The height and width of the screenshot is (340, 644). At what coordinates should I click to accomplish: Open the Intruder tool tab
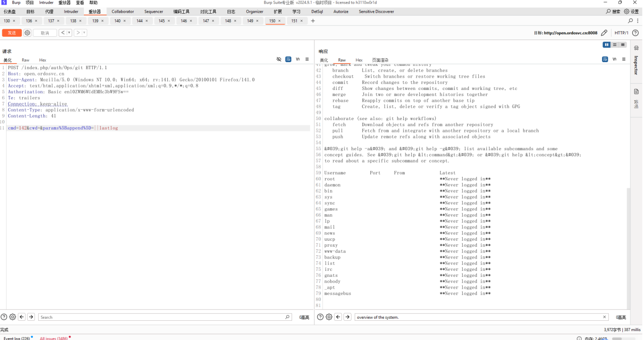coord(71,11)
